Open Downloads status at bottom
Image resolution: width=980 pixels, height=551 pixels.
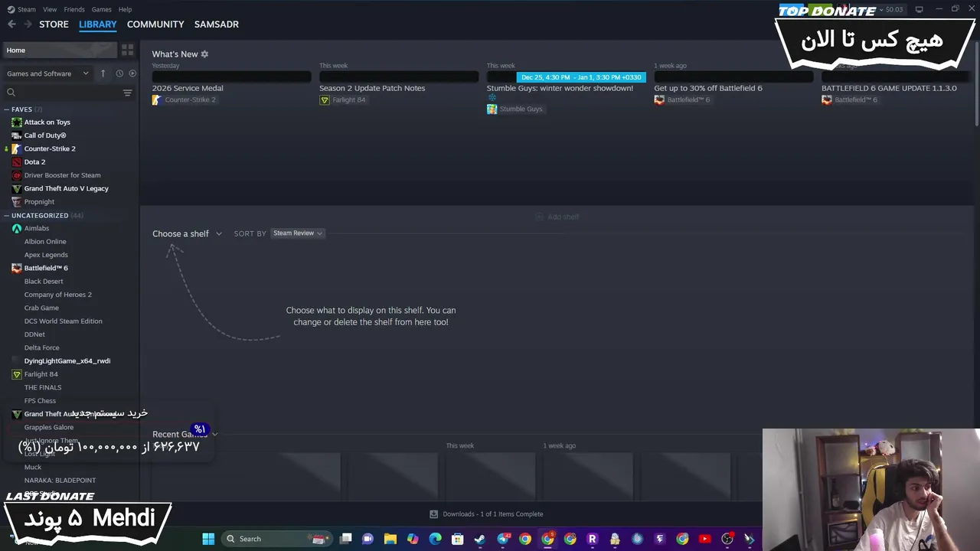click(486, 514)
